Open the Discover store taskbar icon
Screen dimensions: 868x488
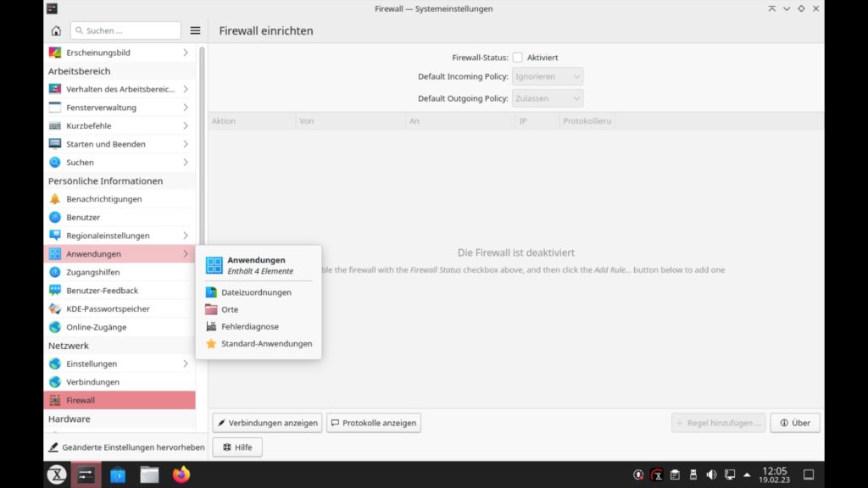point(117,474)
